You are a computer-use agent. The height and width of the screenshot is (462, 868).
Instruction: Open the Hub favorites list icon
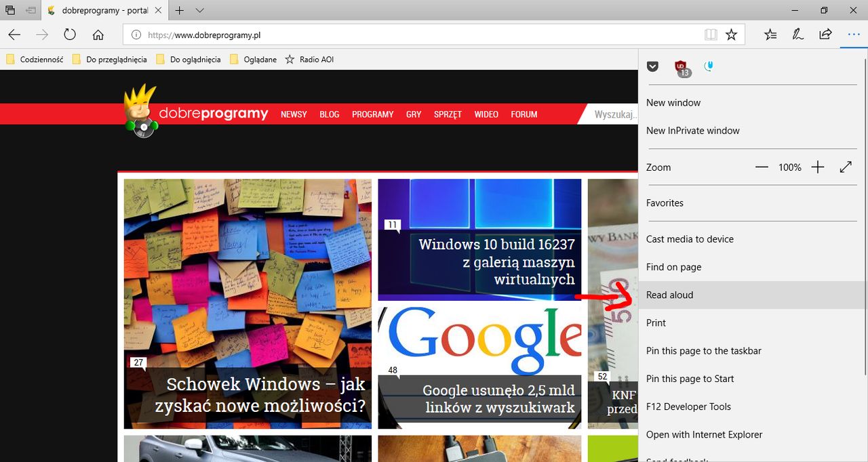(770, 35)
